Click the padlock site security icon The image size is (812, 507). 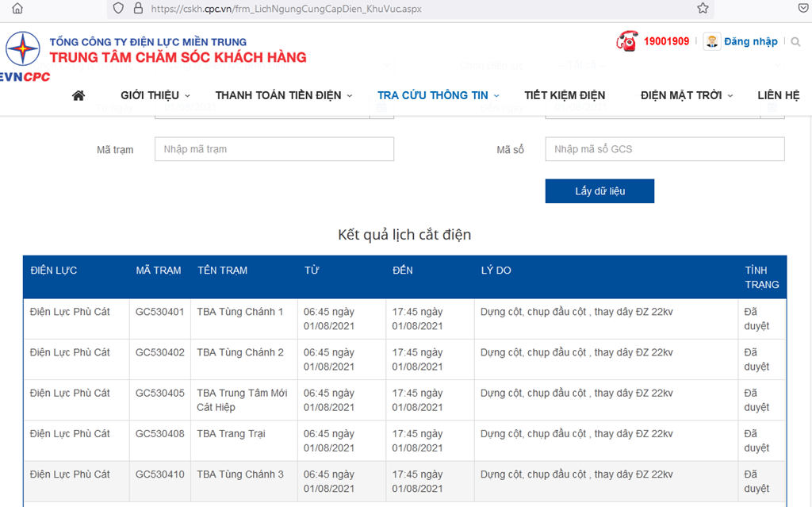tap(138, 8)
